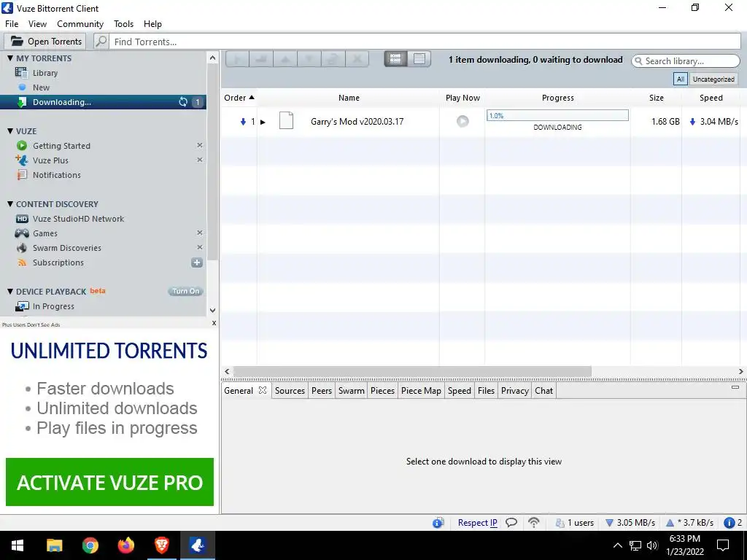Viewport: 747px width, 560px height.
Task: Open the Tools menu
Action: (123, 24)
